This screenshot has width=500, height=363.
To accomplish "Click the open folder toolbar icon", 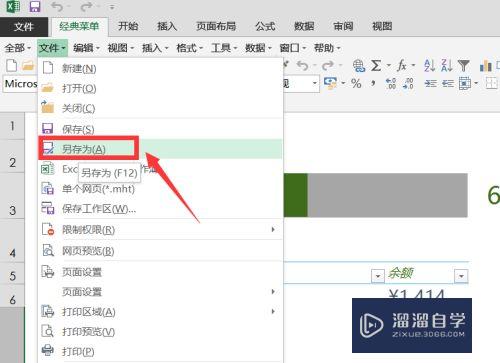I will pos(28,66).
